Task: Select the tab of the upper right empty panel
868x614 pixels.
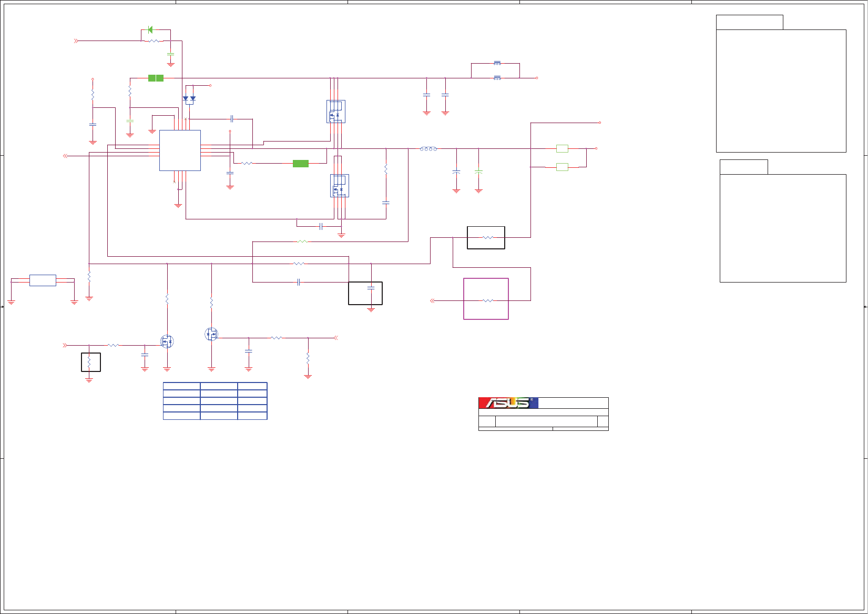Action: [x=750, y=22]
